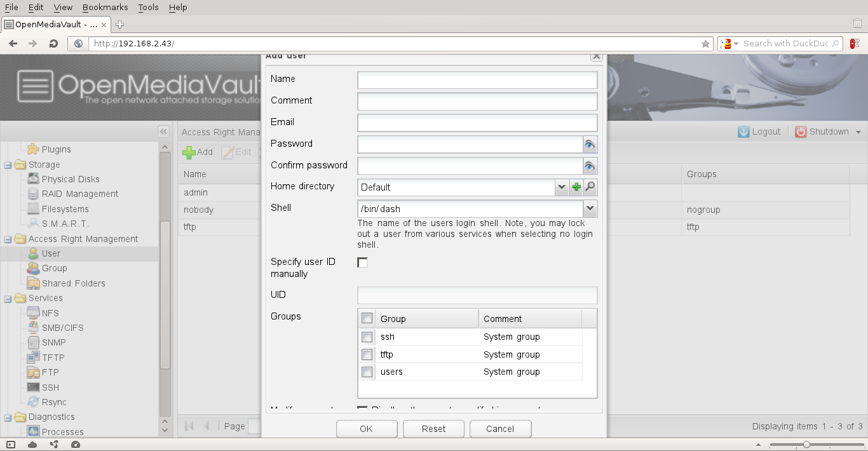The image size is (868, 451).
Task: Check the ssh group checkbox
Action: coord(367,337)
